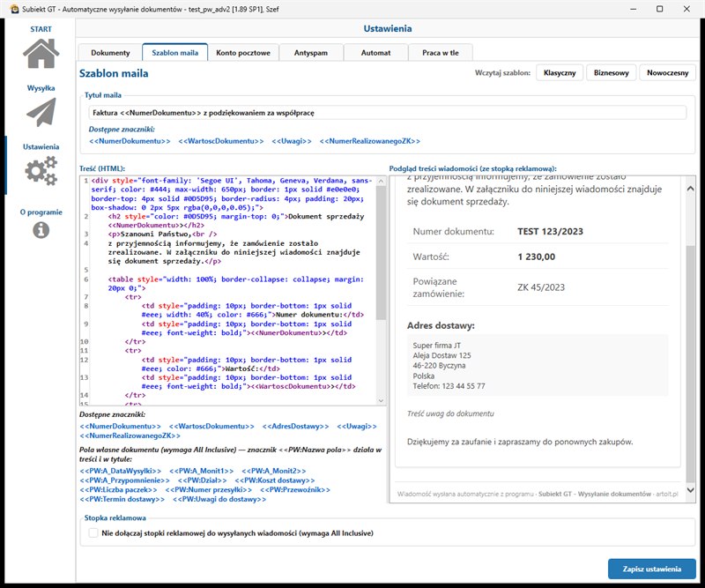The image size is (705, 588).
Task: Load the Klasyczny template
Action: pyautogui.click(x=560, y=73)
